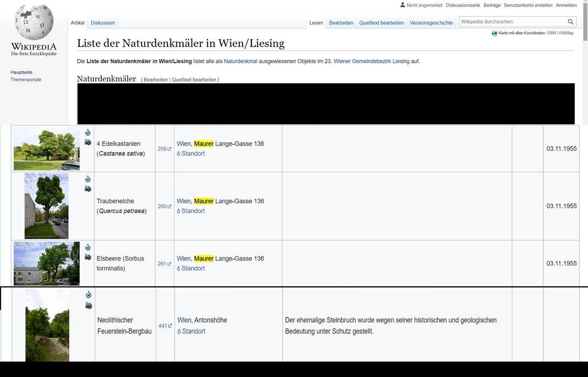
Task: Select the Lesen tab
Action: (x=316, y=23)
